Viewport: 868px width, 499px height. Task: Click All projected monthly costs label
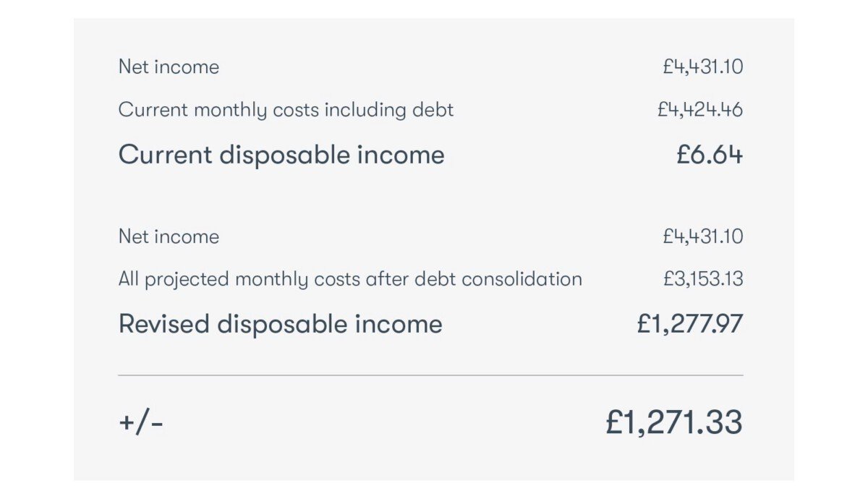click(x=350, y=279)
